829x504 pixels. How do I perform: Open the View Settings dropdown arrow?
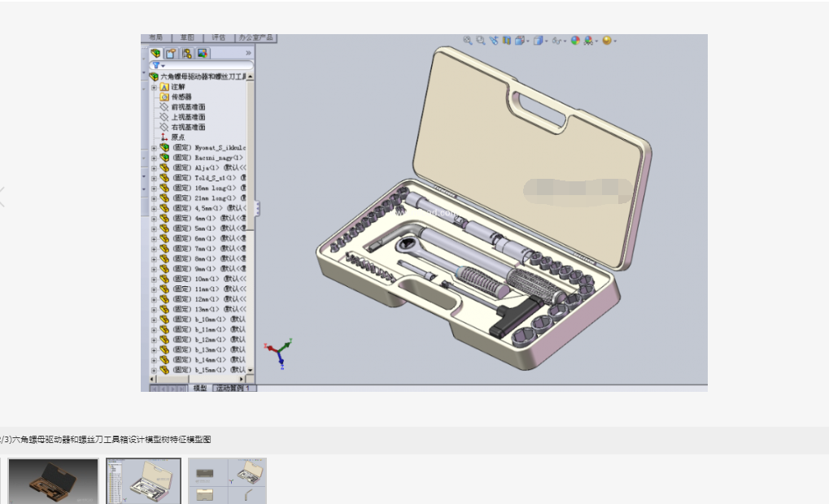[x=615, y=41]
